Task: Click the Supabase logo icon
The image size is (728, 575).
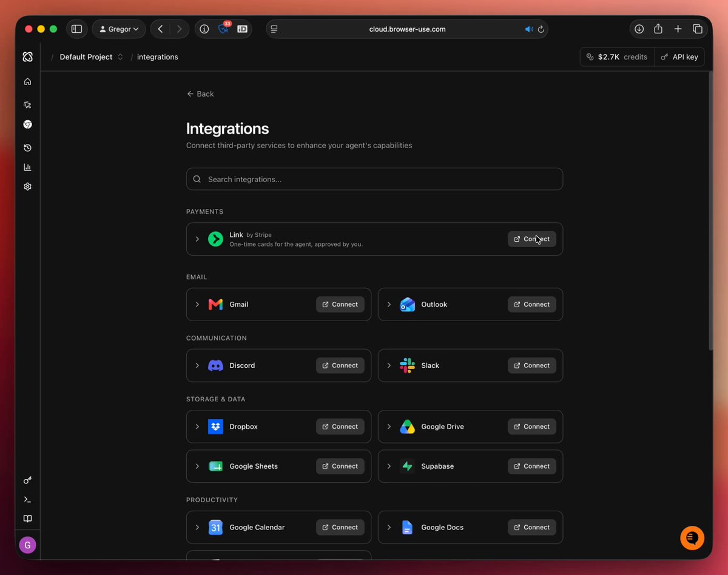Action: click(407, 466)
